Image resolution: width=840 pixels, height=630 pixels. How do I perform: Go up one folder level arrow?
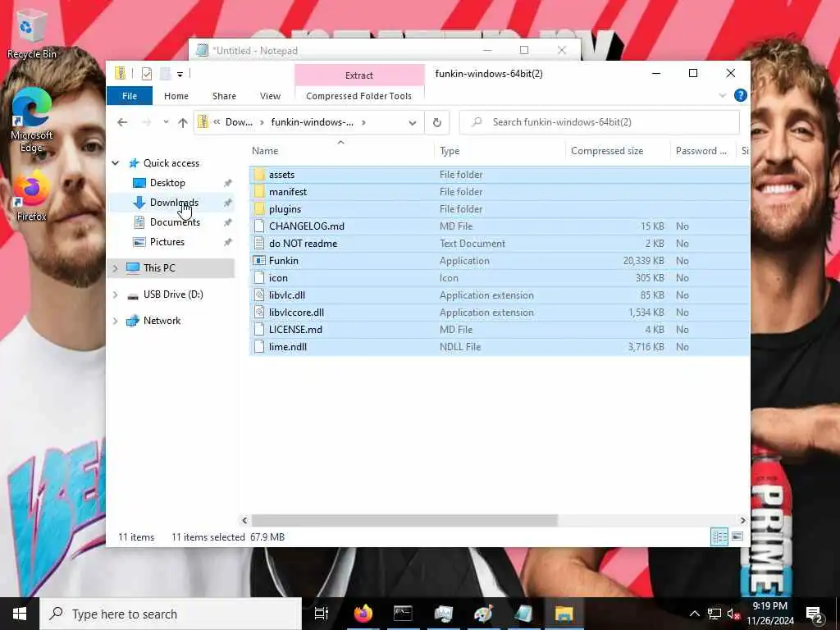183,122
